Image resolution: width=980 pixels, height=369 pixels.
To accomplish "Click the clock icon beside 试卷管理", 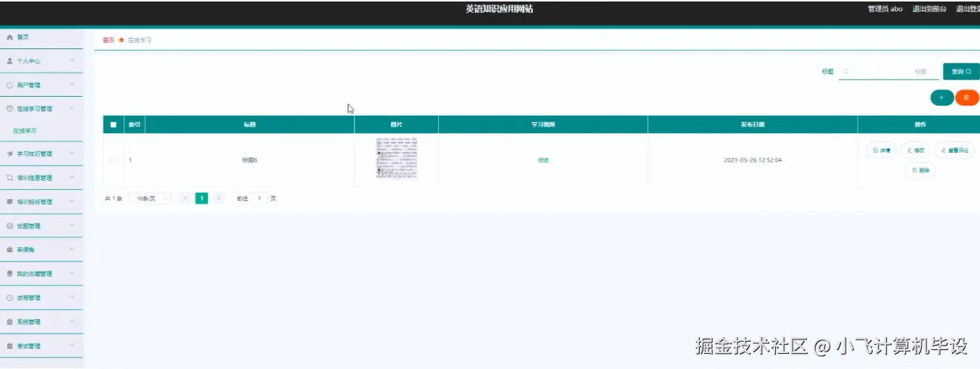I will click(x=10, y=298).
